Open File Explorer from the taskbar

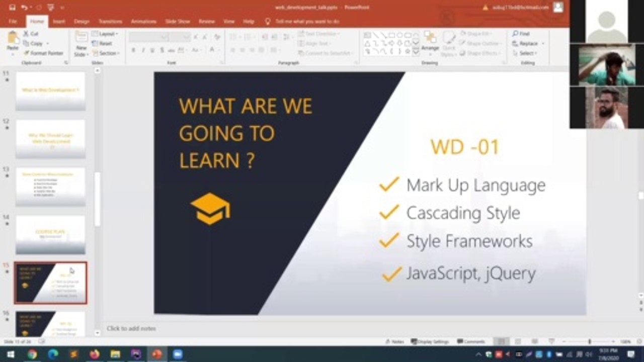[x=115, y=354]
